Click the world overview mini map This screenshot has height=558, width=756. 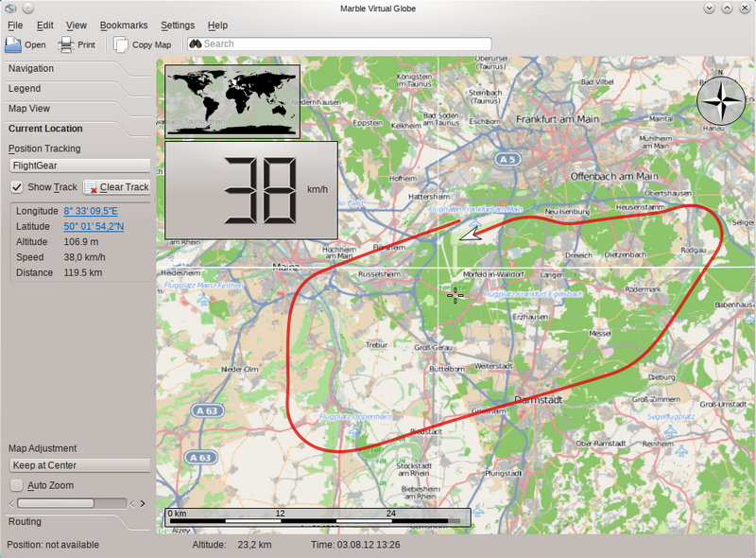click(232, 101)
